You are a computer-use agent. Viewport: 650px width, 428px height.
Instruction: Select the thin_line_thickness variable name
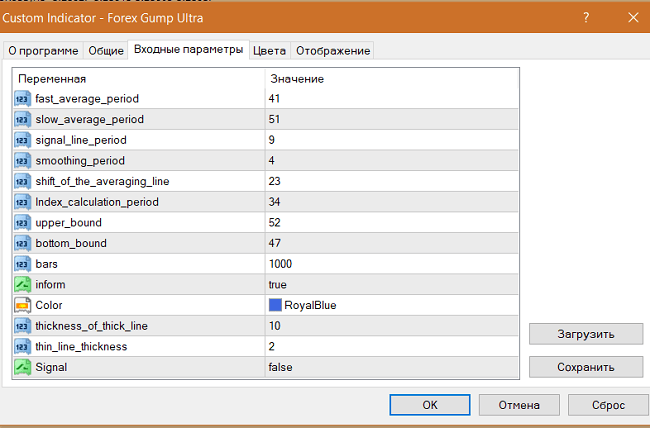click(x=81, y=347)
